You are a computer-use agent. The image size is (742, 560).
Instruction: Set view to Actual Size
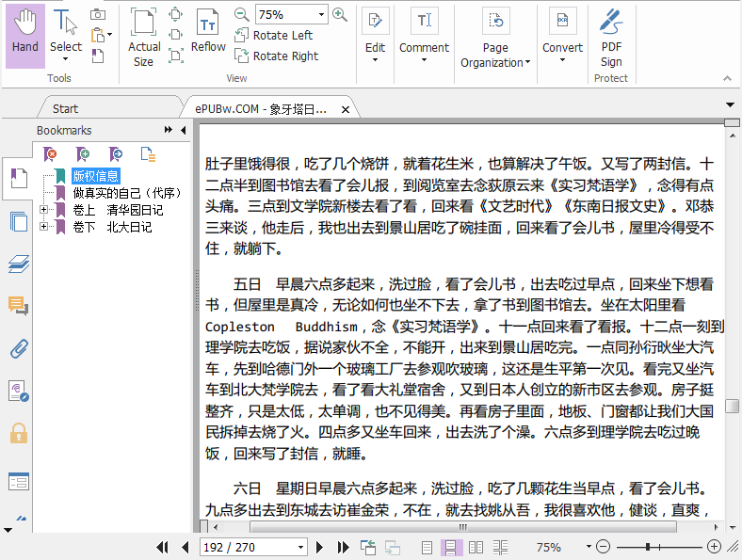(x=144, y=38)
